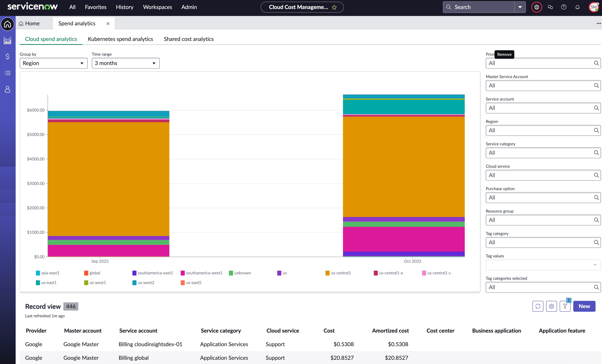Click the us-central1 legend color swatch

pyautogui.click(x=327, y=273)
